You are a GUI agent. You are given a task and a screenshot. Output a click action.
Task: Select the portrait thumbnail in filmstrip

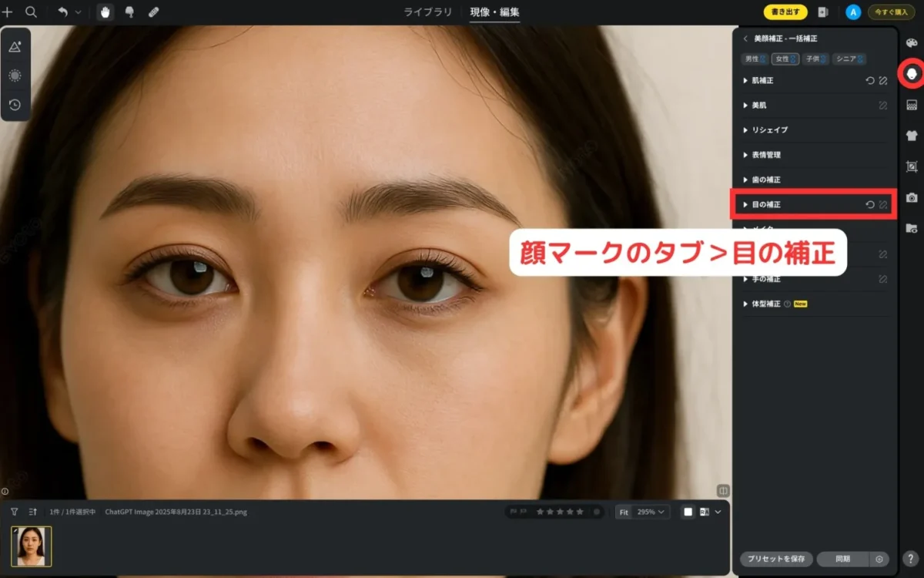[32, 546]
